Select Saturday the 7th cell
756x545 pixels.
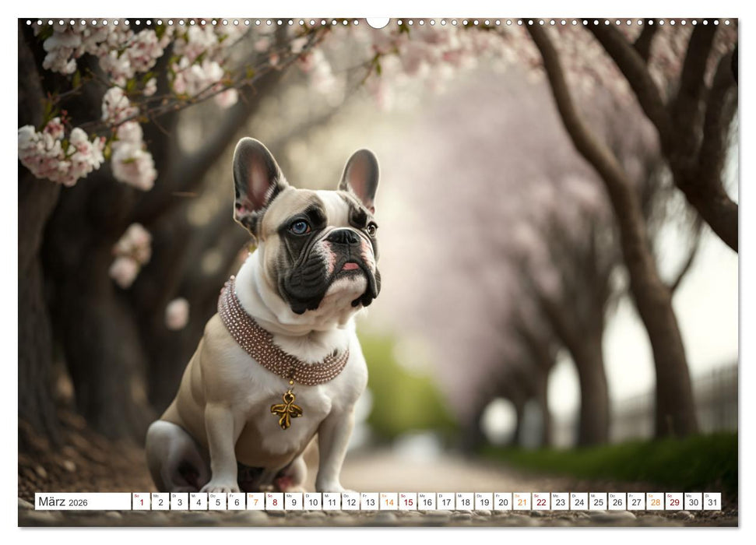click(x=256, y=503)
